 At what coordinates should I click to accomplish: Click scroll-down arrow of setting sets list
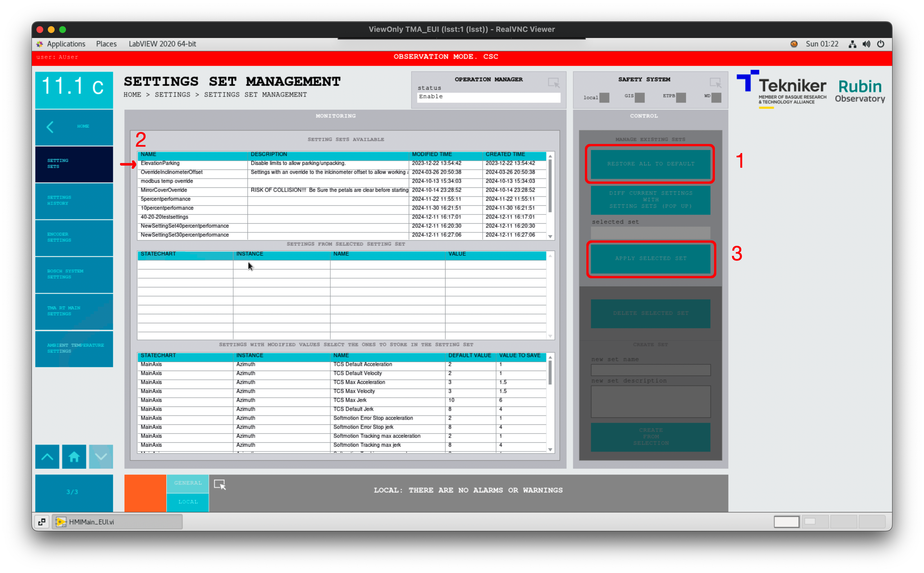(550, 237)
